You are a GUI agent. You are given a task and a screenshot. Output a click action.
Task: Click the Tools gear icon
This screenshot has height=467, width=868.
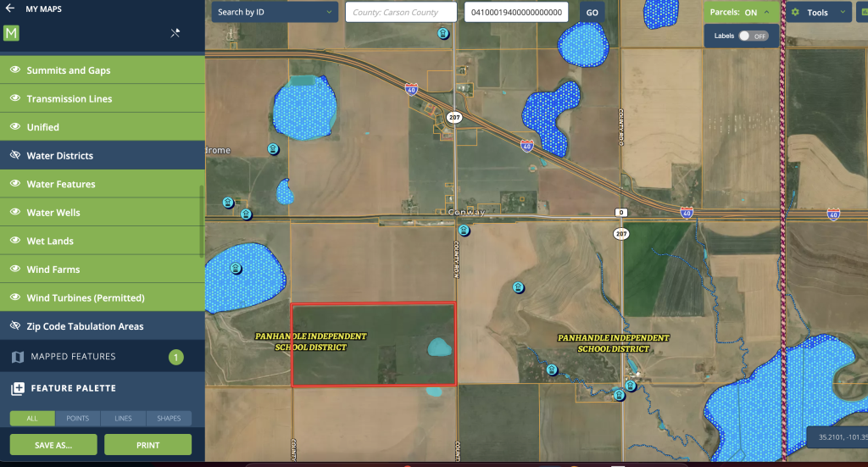(795, 13)
